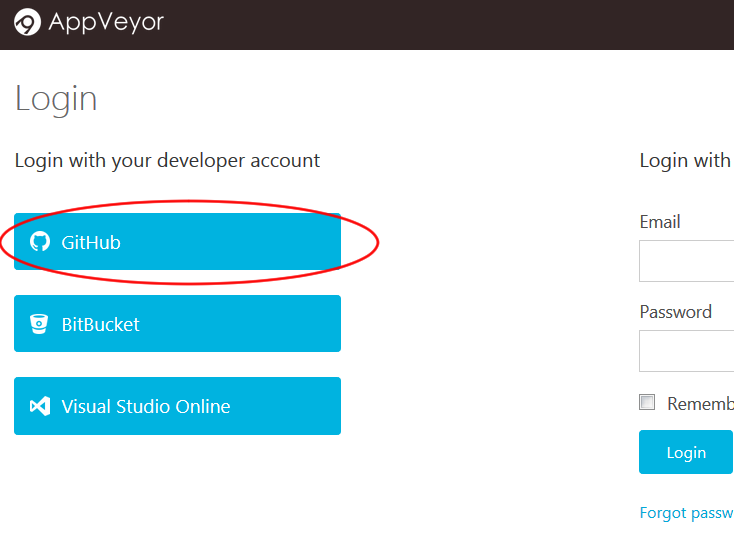Click the Visual Studio logo icon
The width and height of the screenshot is (734, 546).
[40, 406]
